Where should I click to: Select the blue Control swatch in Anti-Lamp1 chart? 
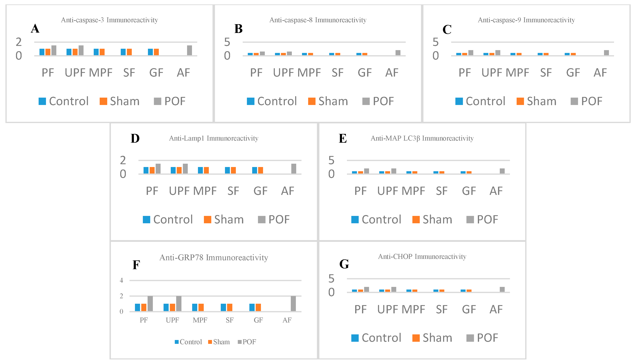click(146, 219)
